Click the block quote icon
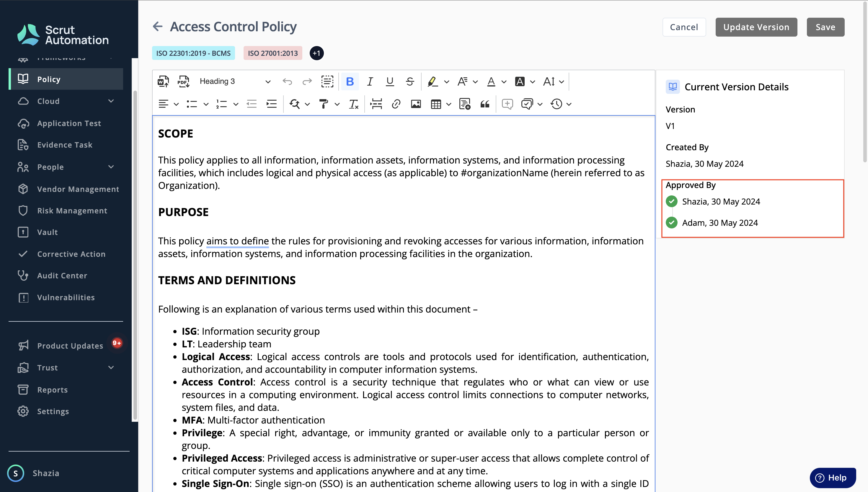Viewport: 868px width, 492px height. (x=485, y=104)
